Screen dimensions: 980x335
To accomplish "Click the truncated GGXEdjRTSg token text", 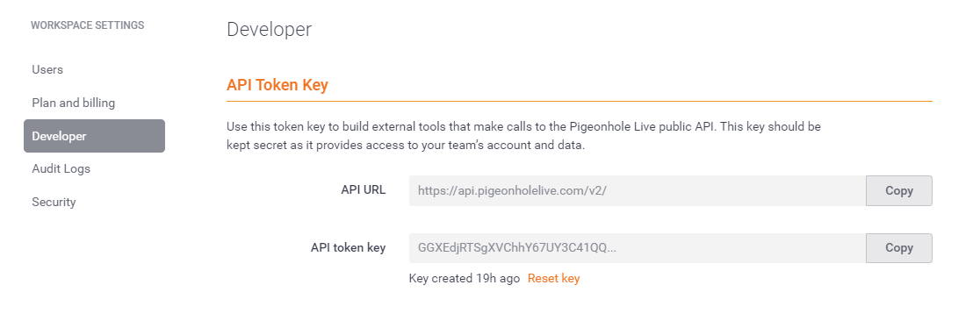I will [517, 247].
